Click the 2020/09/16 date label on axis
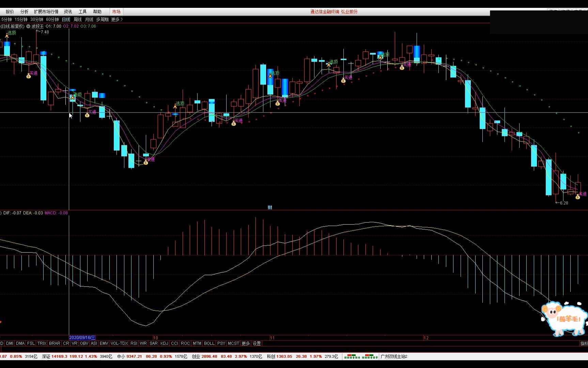 82,338
